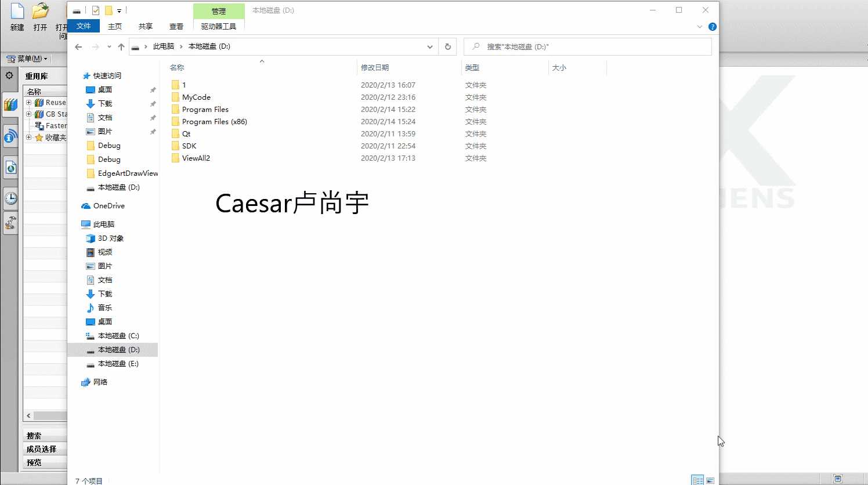The height and width of the screenshot is (485, 868).
Task: Click the up one level arrow
Action: 121,47
